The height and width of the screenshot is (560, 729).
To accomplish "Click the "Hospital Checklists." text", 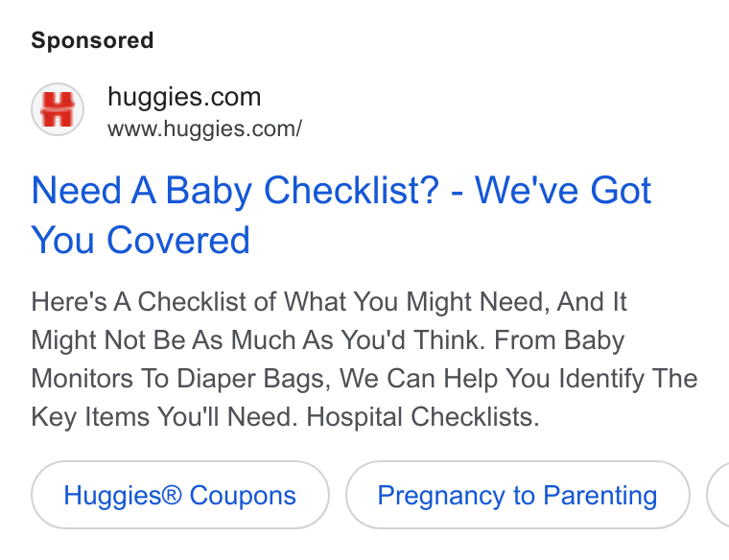I will point(423,416).
